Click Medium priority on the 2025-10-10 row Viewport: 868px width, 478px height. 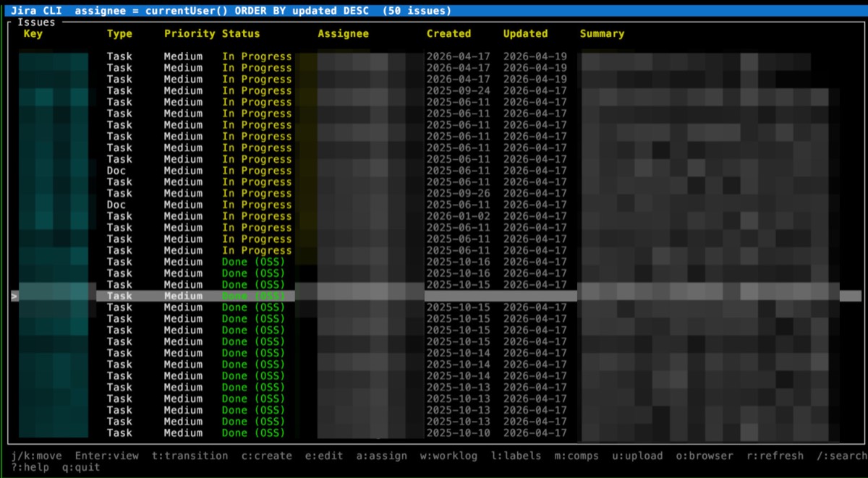pyautogui.click(x=183, y=433)
